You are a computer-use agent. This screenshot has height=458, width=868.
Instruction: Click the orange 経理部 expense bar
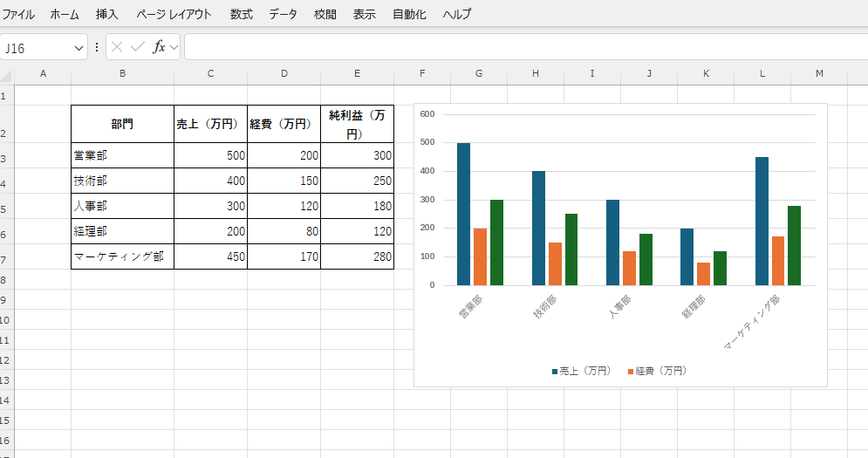[x=703, y=274]
